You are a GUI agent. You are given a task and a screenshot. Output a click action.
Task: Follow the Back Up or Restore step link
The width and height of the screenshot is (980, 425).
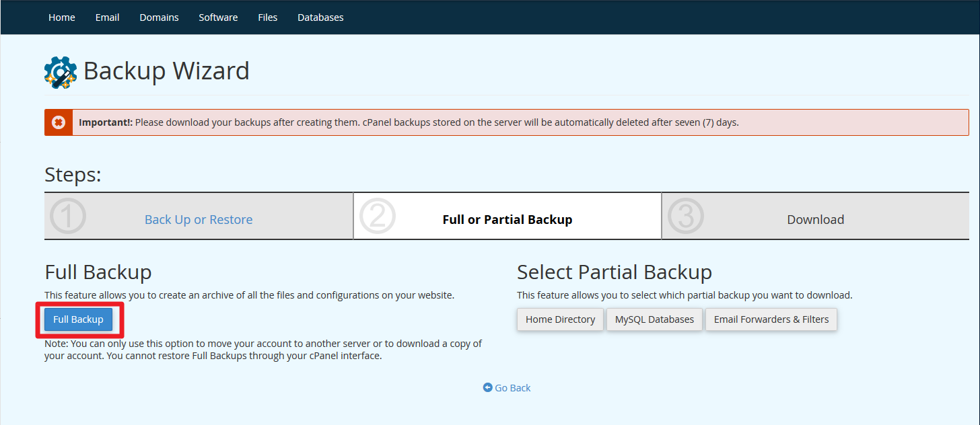(199, 220)
